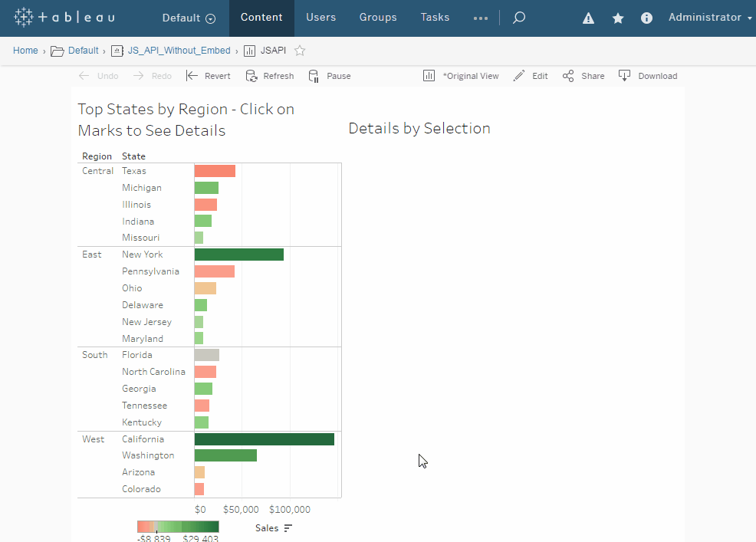Switch to the Users tab

pos(320,18)
